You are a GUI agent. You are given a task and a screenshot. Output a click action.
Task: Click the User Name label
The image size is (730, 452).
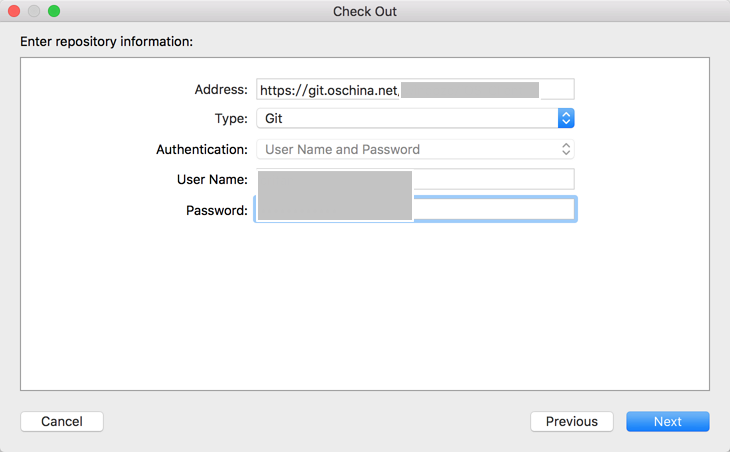[x=212, y=179]
